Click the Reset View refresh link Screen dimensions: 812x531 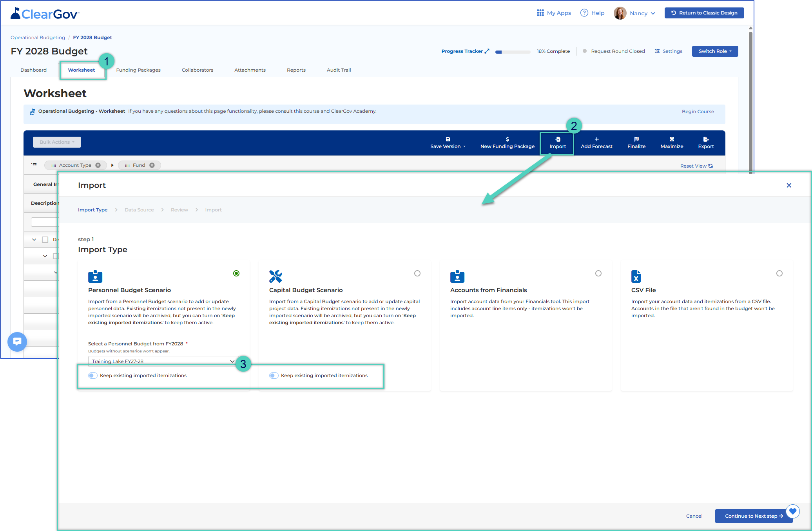pyautogui.click(x=696, y=166)
